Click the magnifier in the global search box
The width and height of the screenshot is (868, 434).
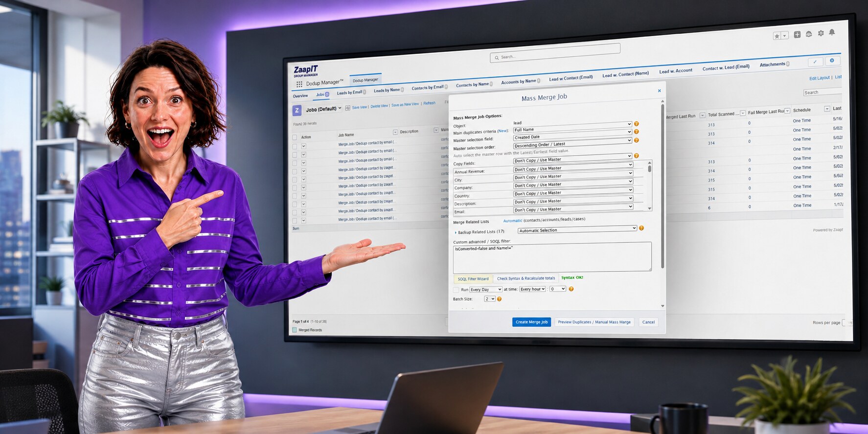click(497, 58)
